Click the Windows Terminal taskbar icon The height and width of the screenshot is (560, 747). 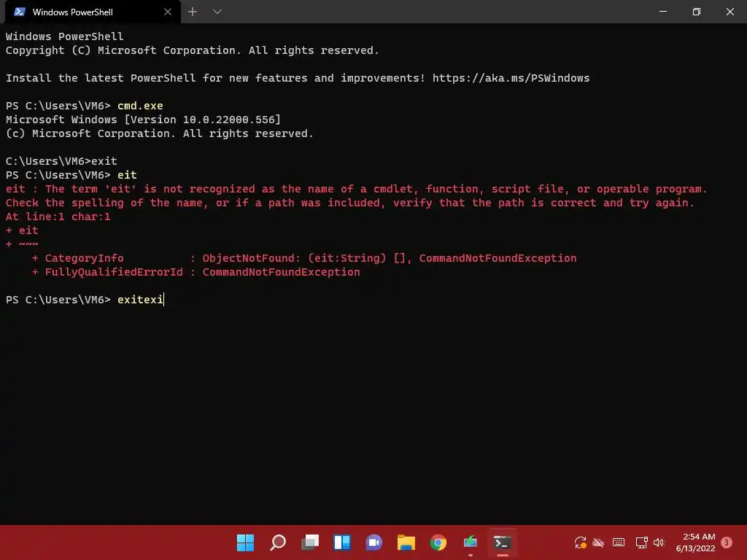tap(503, 542)
